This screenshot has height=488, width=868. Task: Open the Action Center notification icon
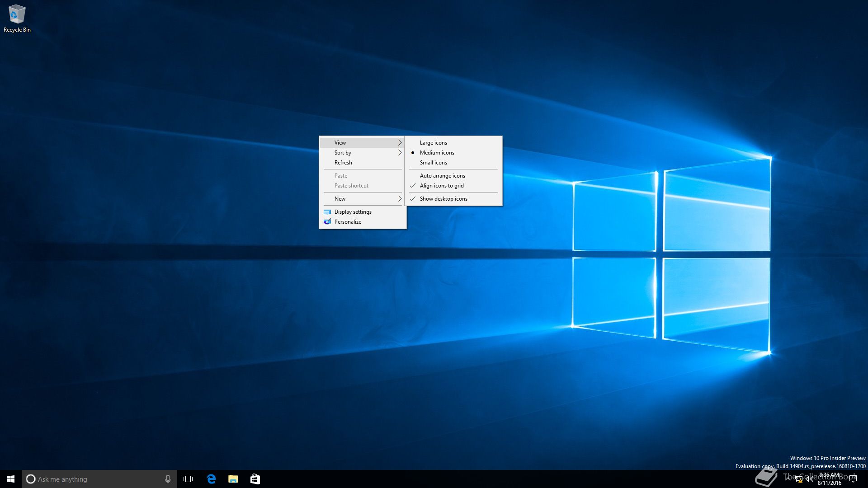[x=853, y=479]
